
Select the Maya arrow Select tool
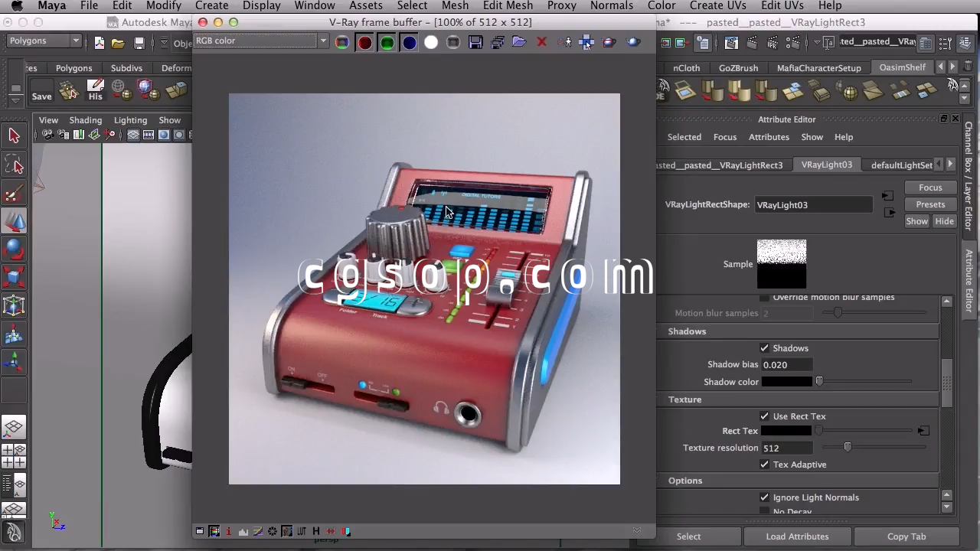(14, 135)
